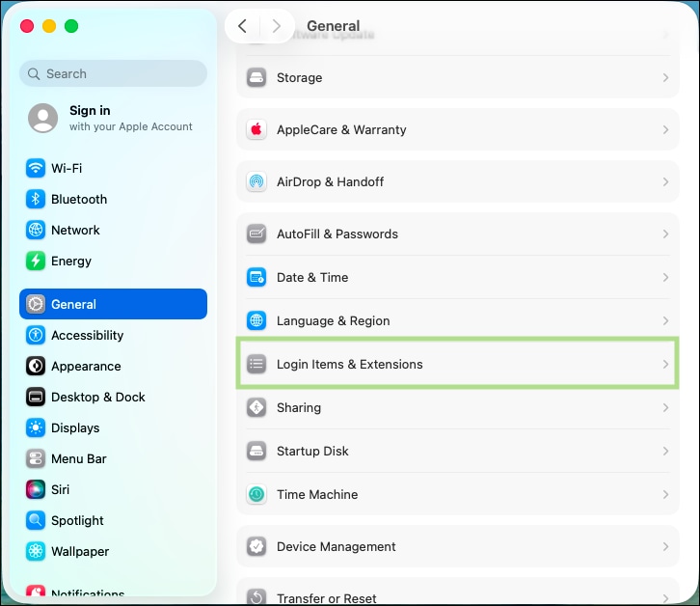Select Spotlight label in the sidebar
The image size is (700, 606).
[77, 521]
